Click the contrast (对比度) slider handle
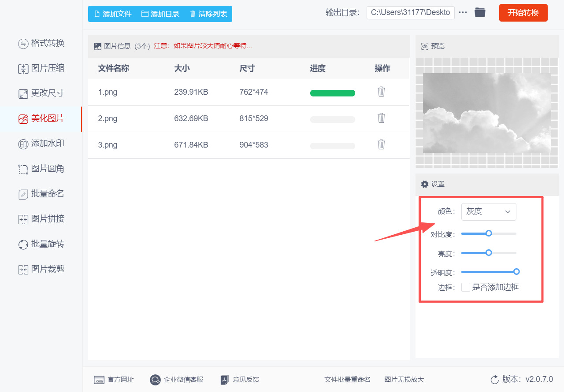Viewport: 564px width, 392px height. point(489,233)
